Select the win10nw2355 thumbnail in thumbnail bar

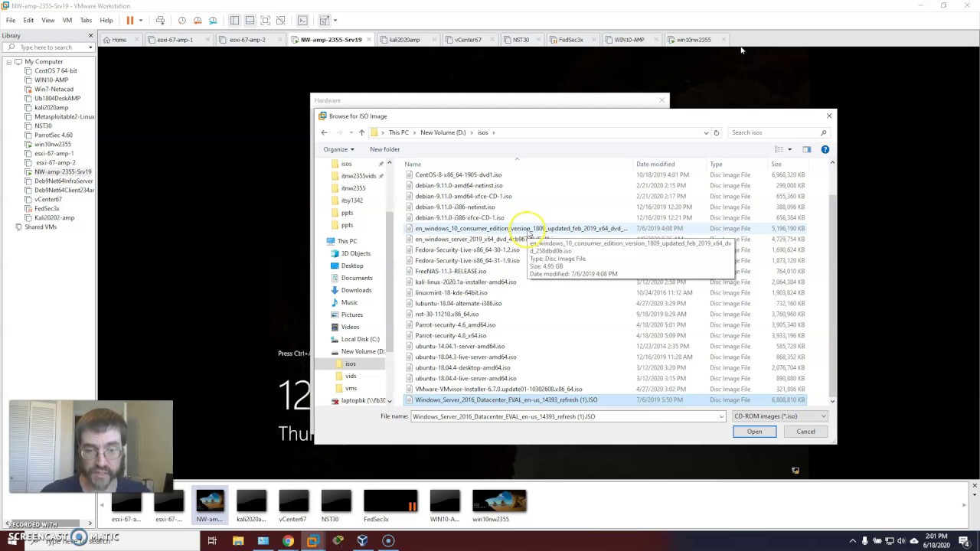[499, 506]
